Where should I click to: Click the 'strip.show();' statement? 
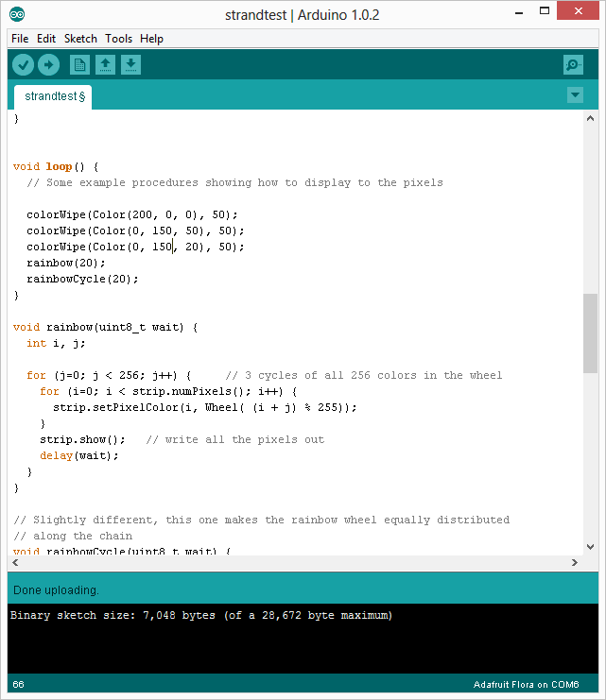click(x=82, y=439)
